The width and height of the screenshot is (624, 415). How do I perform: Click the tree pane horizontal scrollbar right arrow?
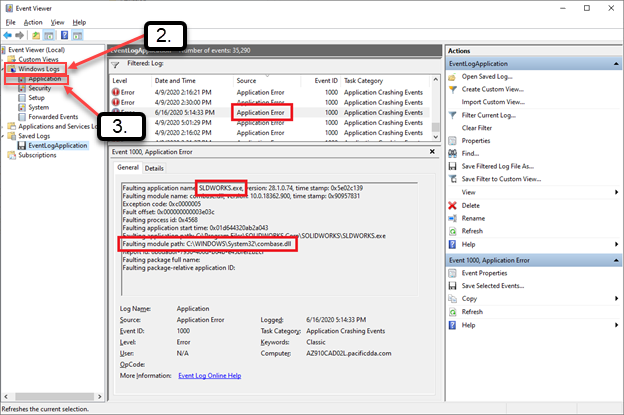pos(99,397)
